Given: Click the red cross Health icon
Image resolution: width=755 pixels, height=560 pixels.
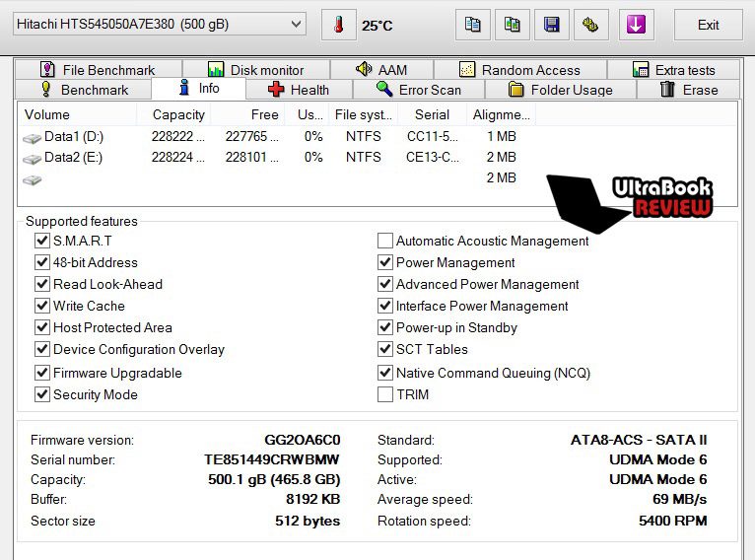Looking at the screenshot, I should 276,89.
